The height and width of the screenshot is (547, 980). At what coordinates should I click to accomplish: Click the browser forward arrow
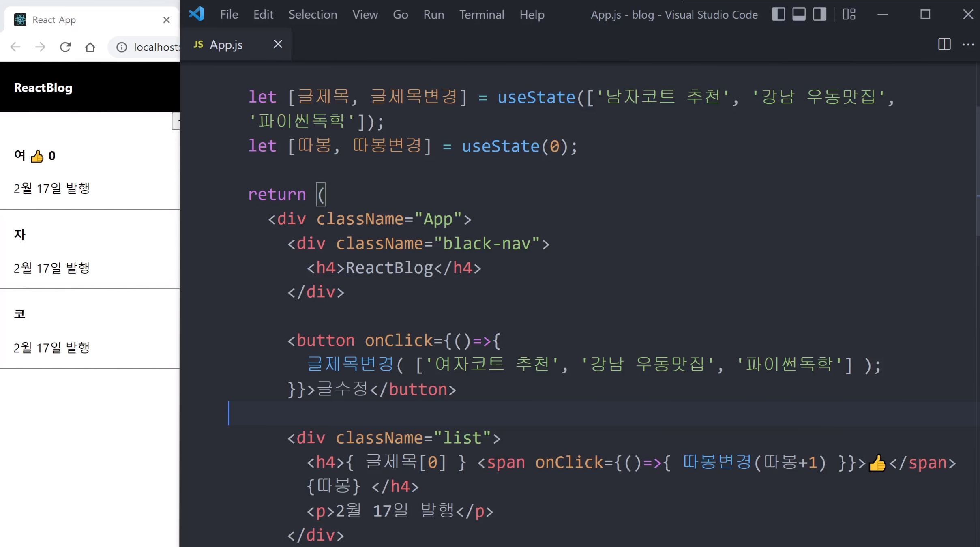coord(40,47)
